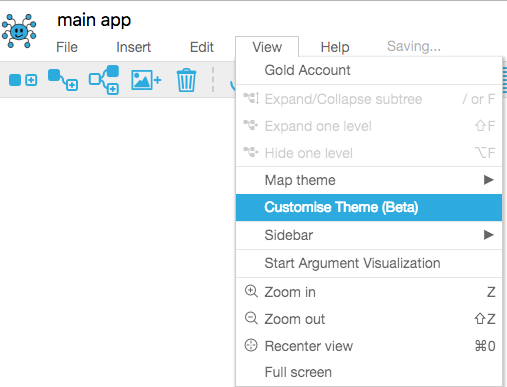Viewport: 507px width, 387px height.
Task: Open the View menu
Action: click(x=267, y=47)
